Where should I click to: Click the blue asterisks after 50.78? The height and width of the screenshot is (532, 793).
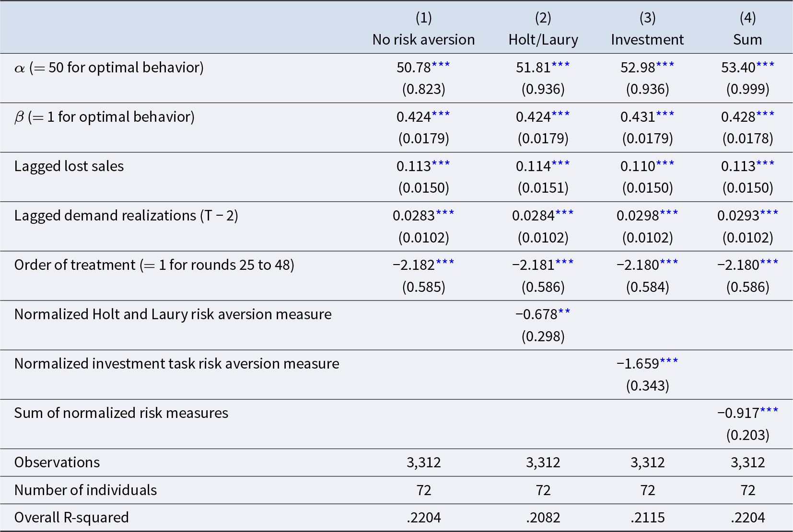coord(441,65)
